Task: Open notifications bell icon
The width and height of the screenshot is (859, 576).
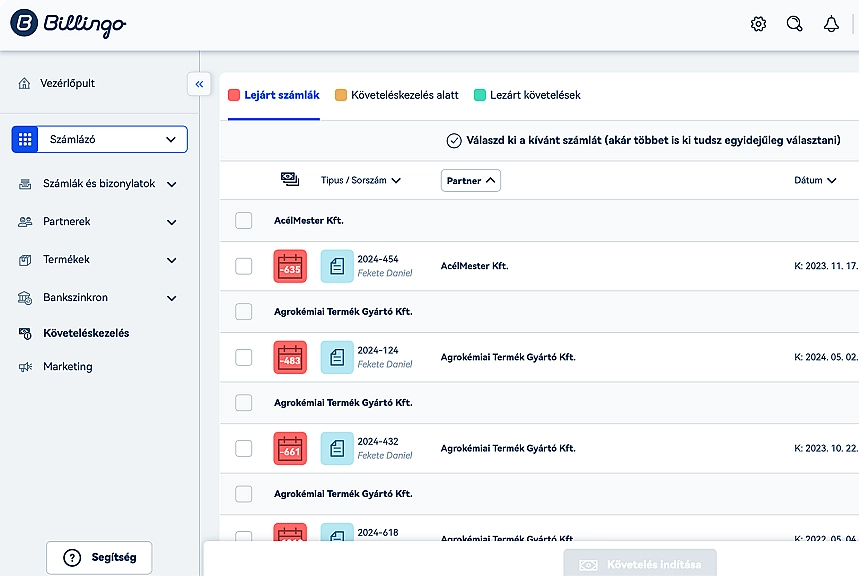Action: point(831,24)
